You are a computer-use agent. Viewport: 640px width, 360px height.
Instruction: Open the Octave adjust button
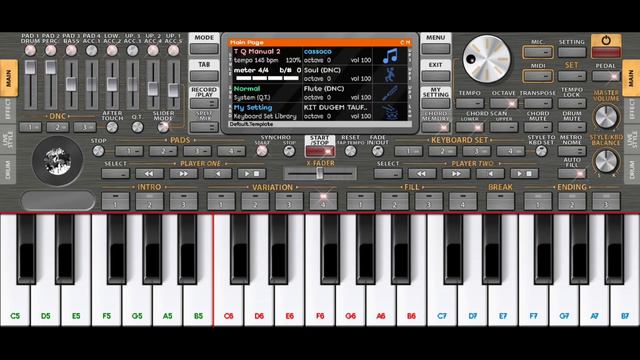pyautogui.click(x=504, y=103)
